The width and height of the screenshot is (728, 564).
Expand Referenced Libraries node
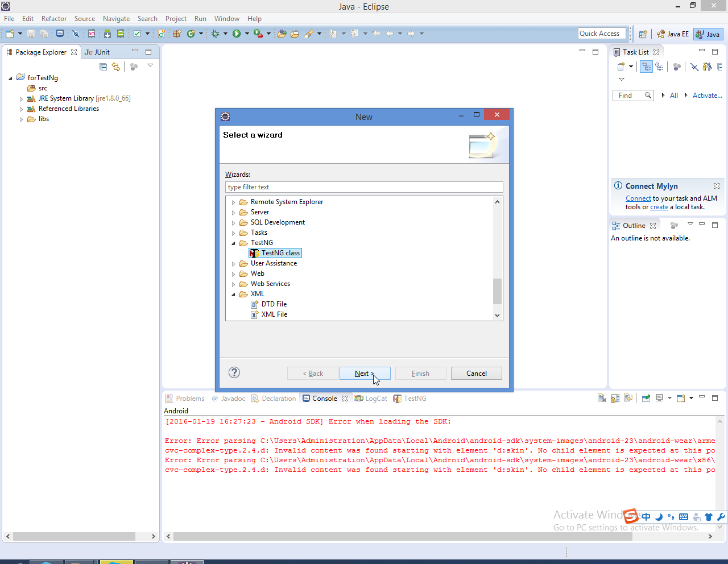coord(22,109)
